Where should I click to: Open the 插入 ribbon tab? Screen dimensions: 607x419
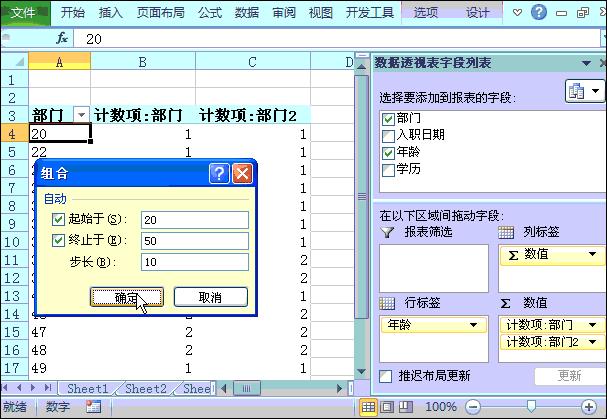(x=111, y=12)
